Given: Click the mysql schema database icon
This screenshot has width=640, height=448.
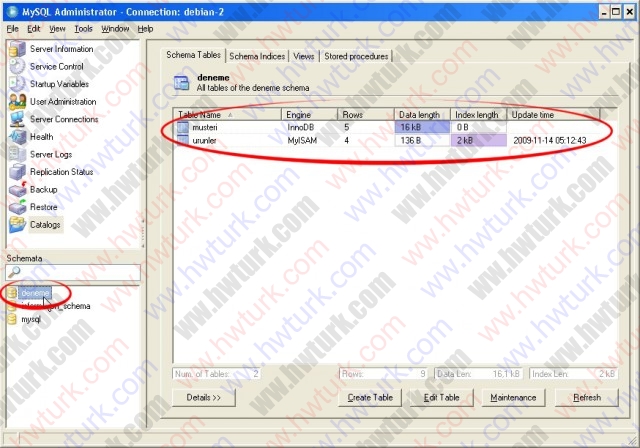Looking at the screenshot, I should [x=12, y=319].
